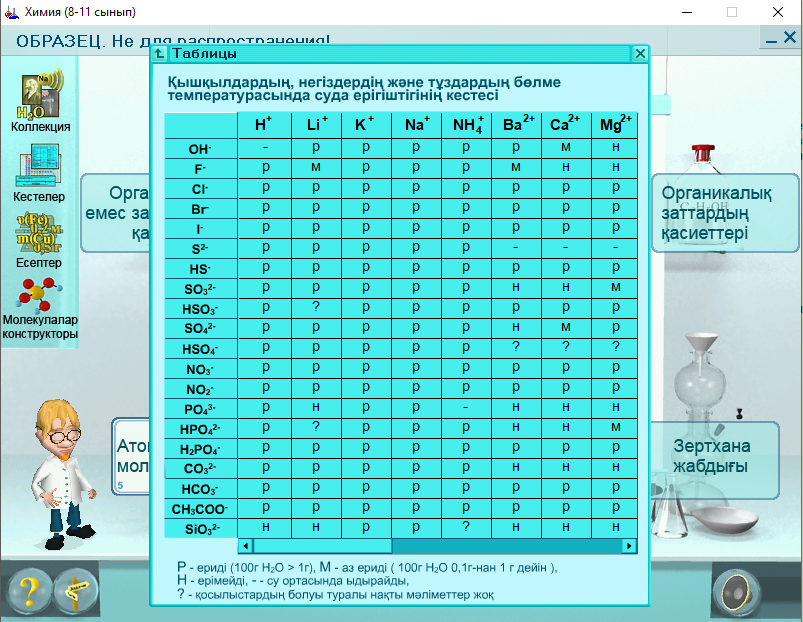Click the OH⁻ row header

click(201, 149)
